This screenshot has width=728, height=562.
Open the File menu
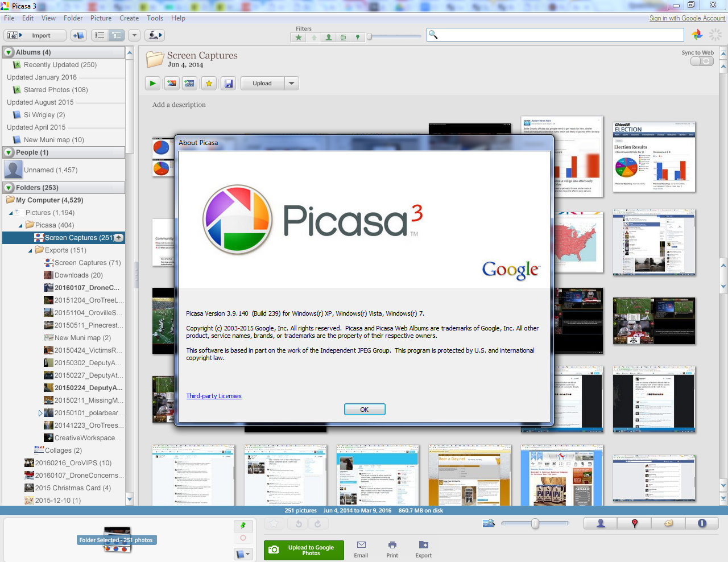(9, 18)
